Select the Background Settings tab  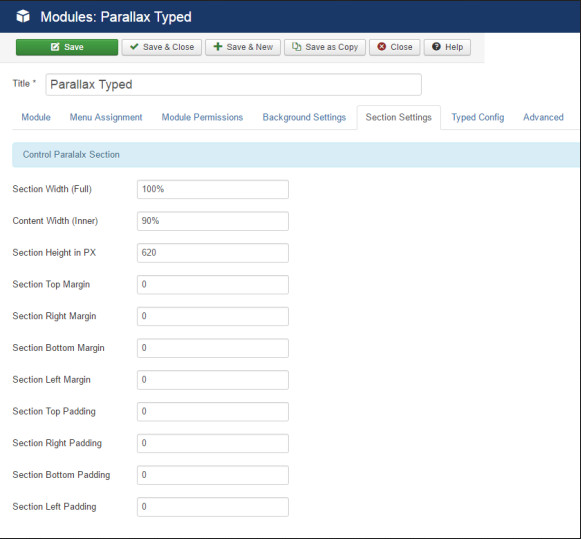click(304, 117)
